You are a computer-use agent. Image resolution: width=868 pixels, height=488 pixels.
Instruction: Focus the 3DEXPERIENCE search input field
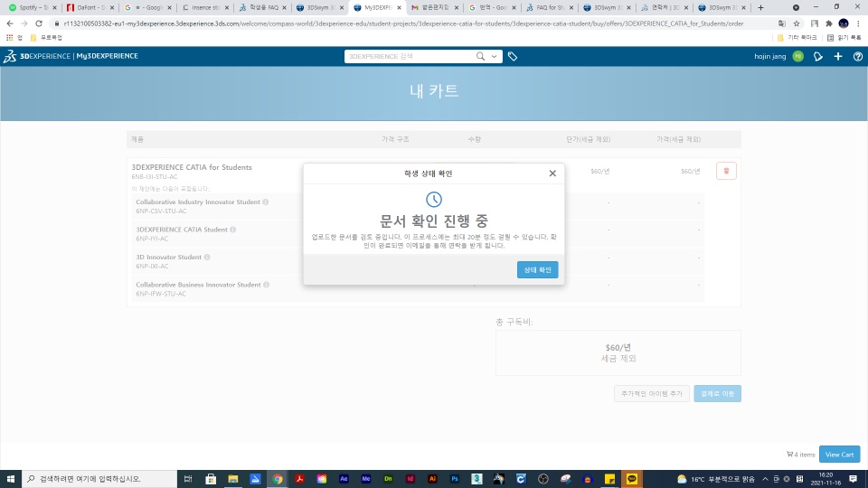click(x=410, y=56)
